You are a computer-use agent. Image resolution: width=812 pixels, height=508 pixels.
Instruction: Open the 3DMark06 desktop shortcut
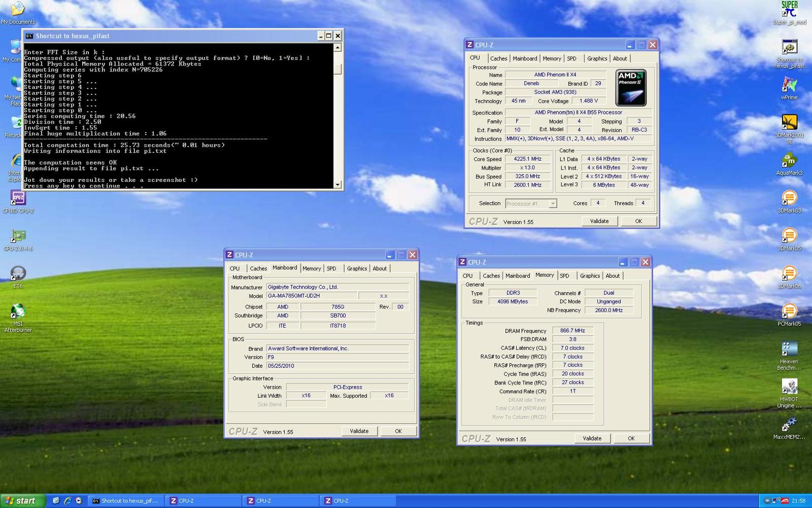coord(789,277)
